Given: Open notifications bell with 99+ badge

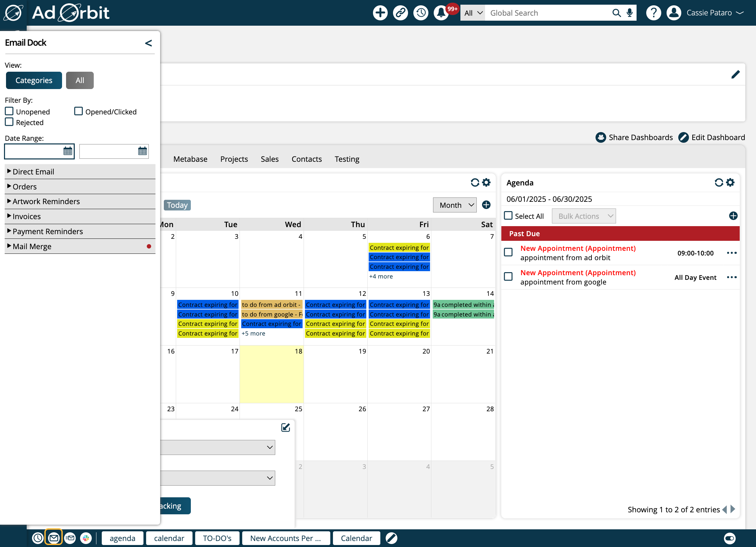Looking at the screenshot, I should [x=441, y=13].
